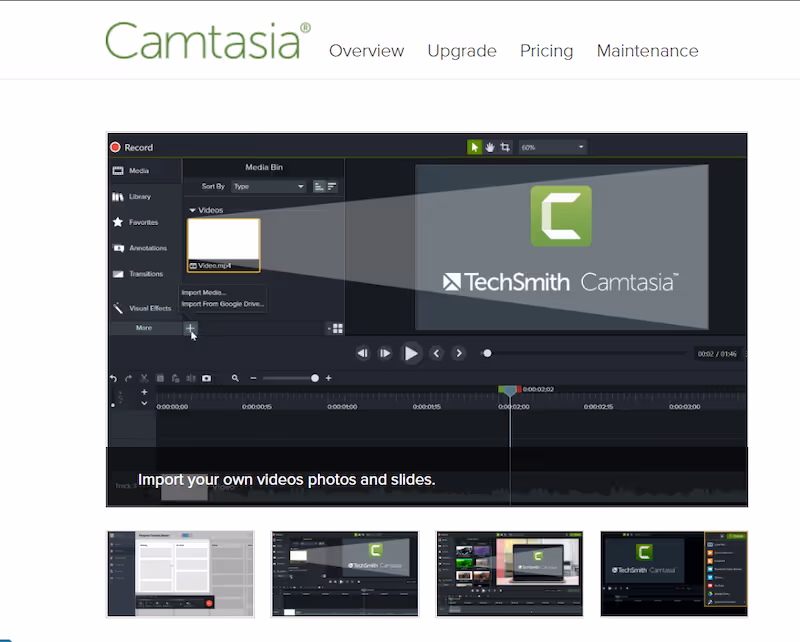
Task: Click the minus timeline zoom-out button
Action: point(254,378)
